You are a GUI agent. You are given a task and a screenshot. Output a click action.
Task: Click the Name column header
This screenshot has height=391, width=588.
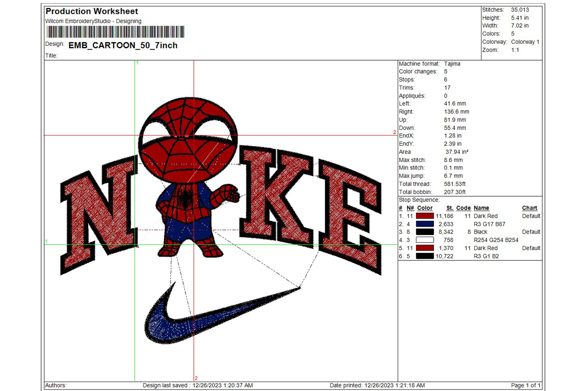pyautogui.click(x=482, y=208)
